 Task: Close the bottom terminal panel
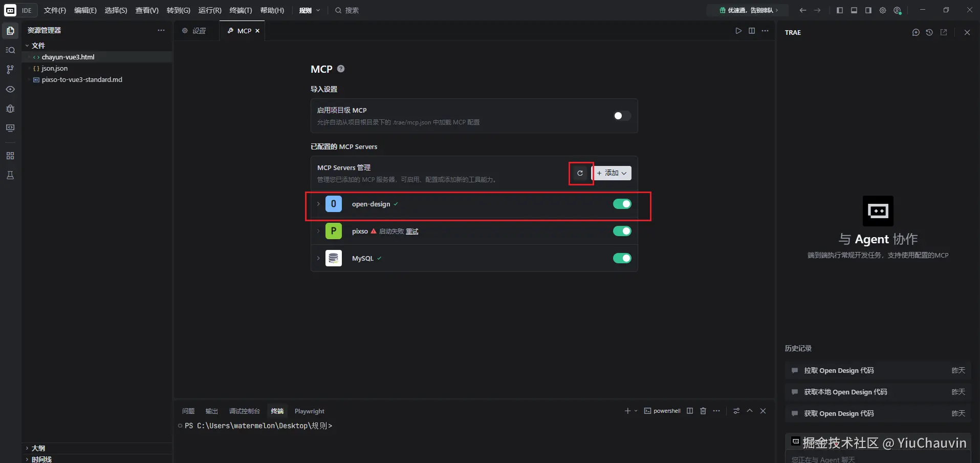coord(763,411)
